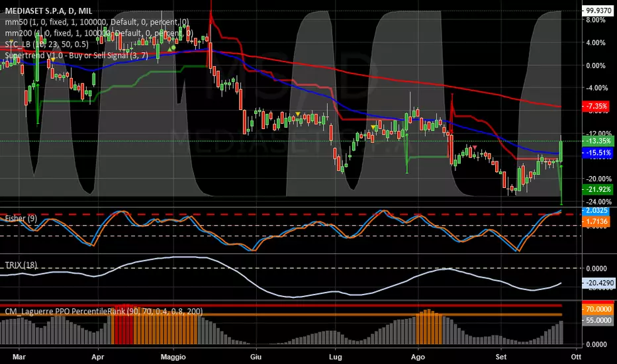Click the Fisher (9) indicator label
Viewport: 617px width, 364px height.
click(21, 218)
